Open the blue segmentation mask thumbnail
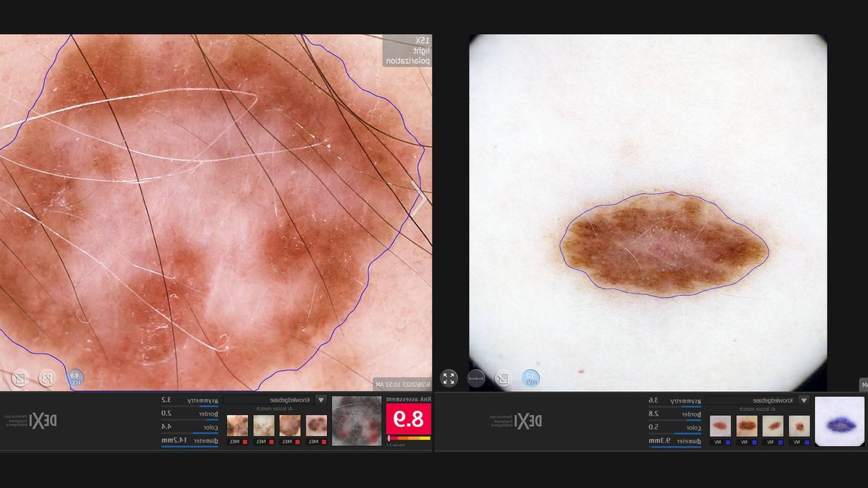The image size is (868, 488). point(839,421)
